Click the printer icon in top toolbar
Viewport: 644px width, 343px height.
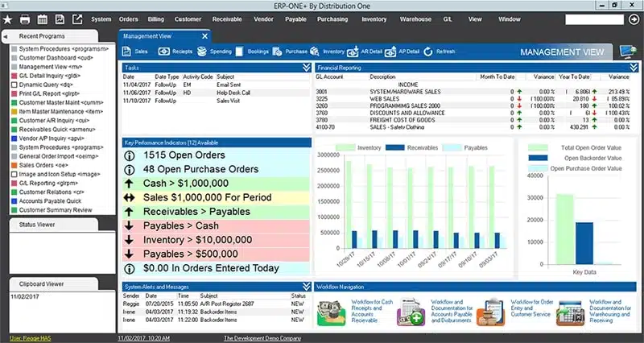pyautogui.click(x=25, y=19)
